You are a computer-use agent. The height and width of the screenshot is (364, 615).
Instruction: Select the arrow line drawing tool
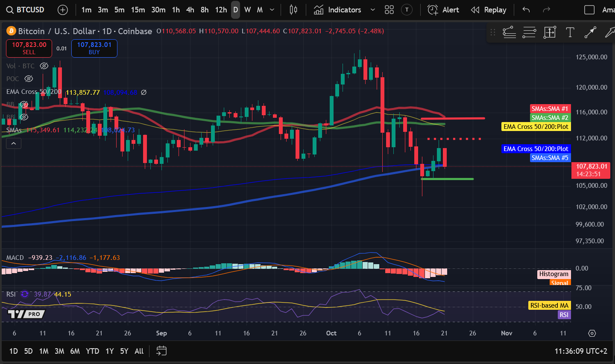click(x=590, y=32)
